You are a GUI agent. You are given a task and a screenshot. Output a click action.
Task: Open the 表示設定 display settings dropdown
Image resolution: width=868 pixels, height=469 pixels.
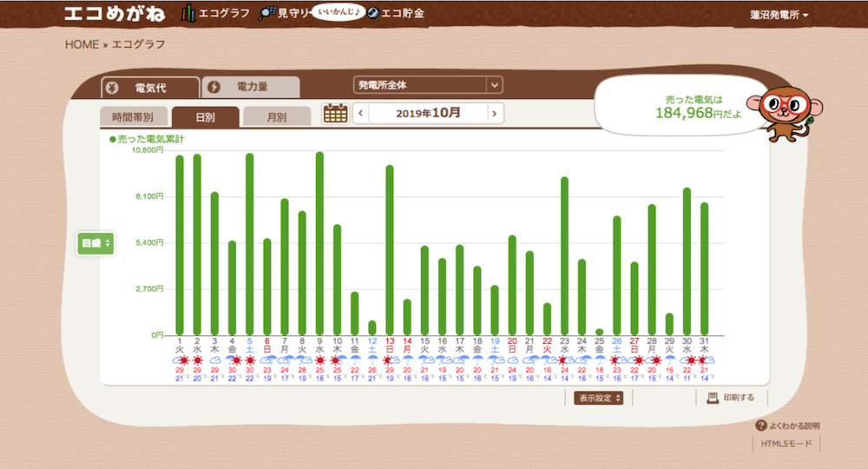598,398
